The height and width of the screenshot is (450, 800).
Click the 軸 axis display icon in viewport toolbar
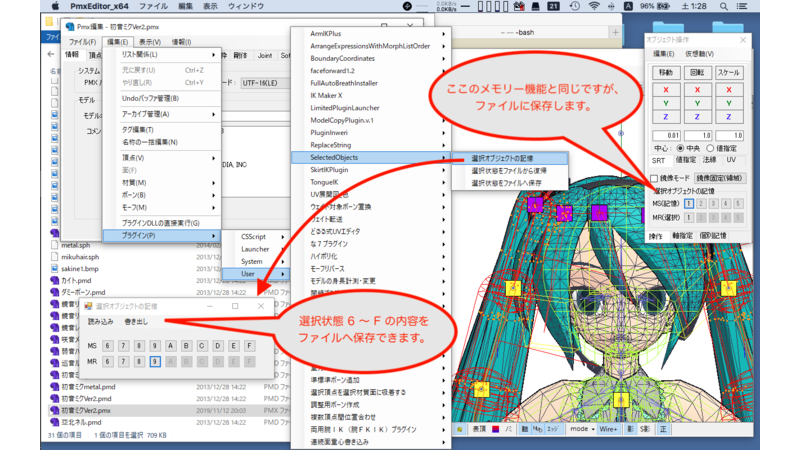525,429
